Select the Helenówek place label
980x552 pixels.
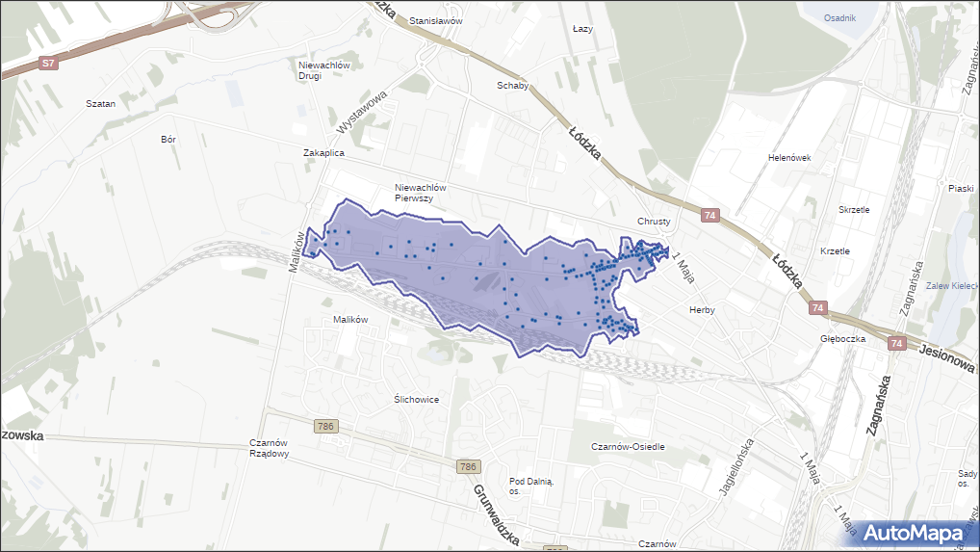point(789,157)
